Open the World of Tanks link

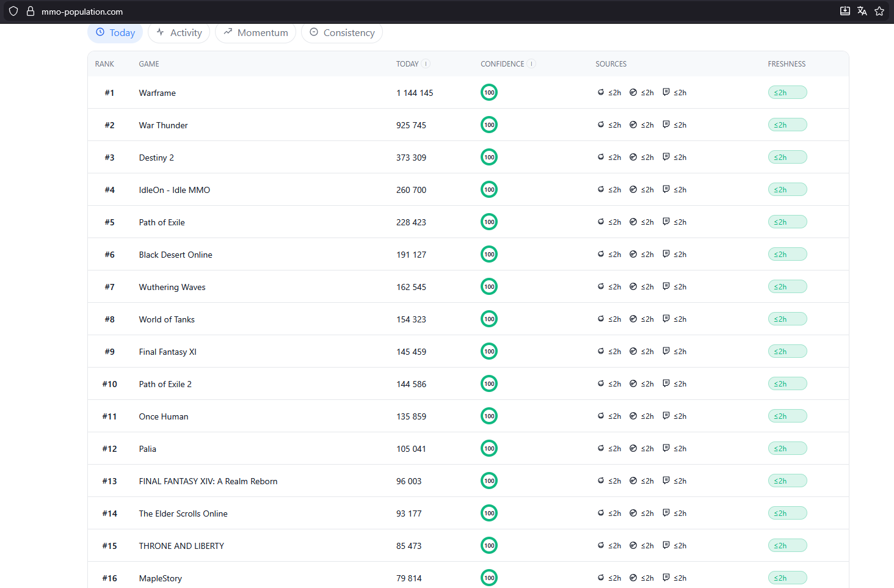[x=167, y=319]
